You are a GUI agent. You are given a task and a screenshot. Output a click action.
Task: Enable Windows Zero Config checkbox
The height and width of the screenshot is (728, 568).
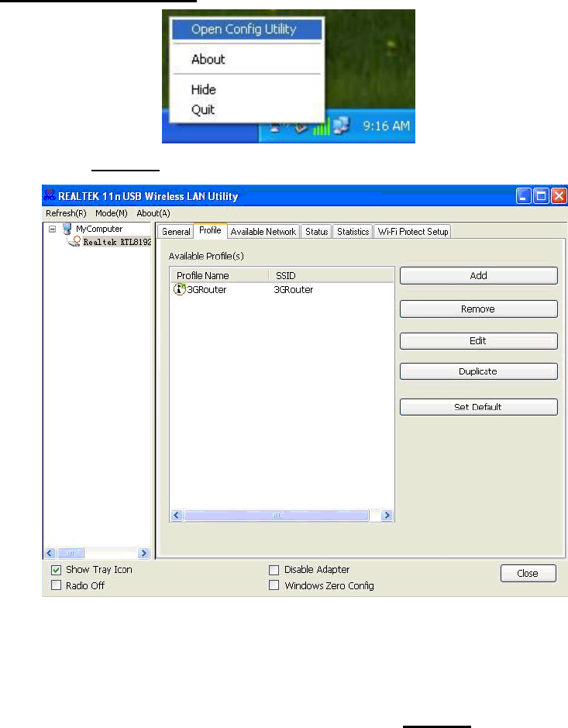point(274,585)
